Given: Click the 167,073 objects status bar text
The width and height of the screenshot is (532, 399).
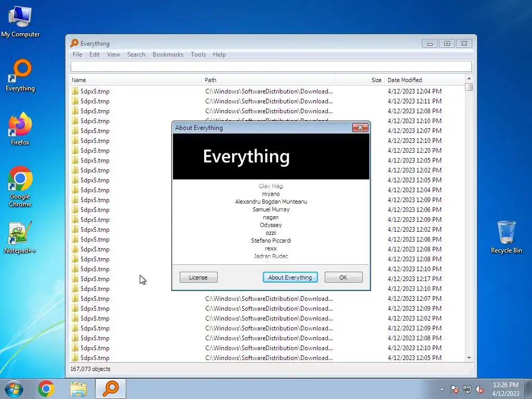Looking at the screenshot, I should click(x=90, y=369).
